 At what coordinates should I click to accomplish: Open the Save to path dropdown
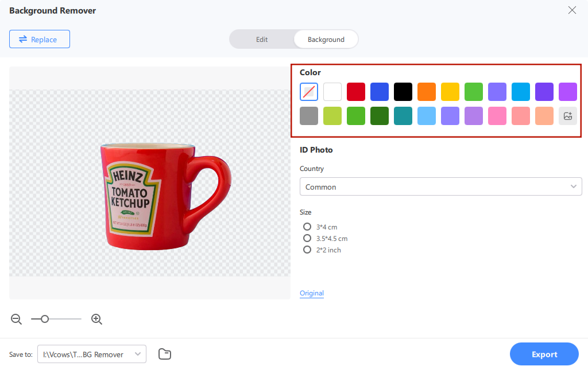[92, 355]
